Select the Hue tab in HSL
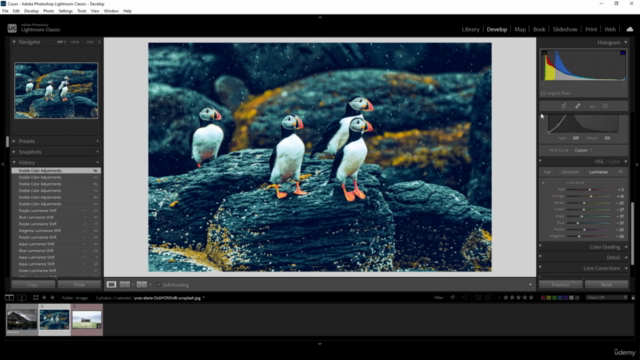This screenshot has height=360, width=640. click(547, 172)
